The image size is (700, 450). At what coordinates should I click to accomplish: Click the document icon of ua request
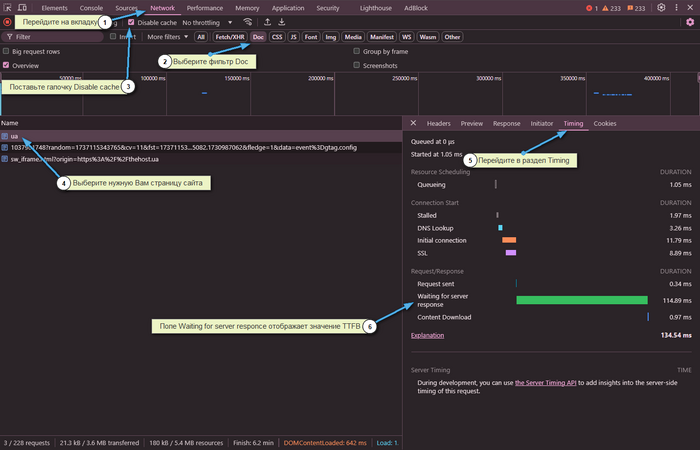[4, 136]
